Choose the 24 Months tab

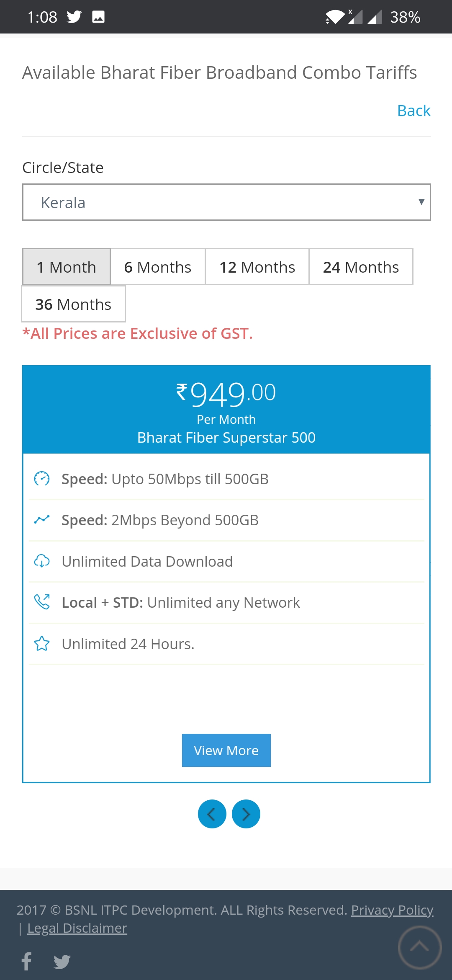point(361,267)
